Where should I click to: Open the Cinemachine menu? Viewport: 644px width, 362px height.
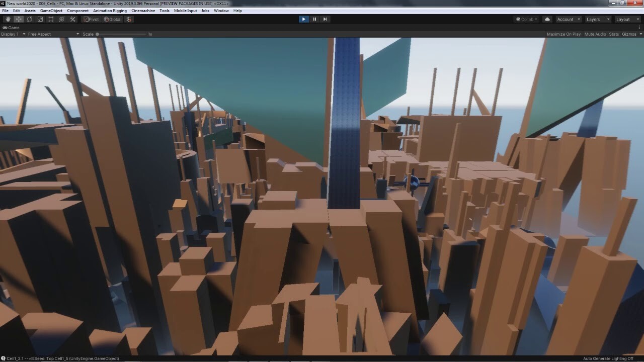tap(143, 10)
